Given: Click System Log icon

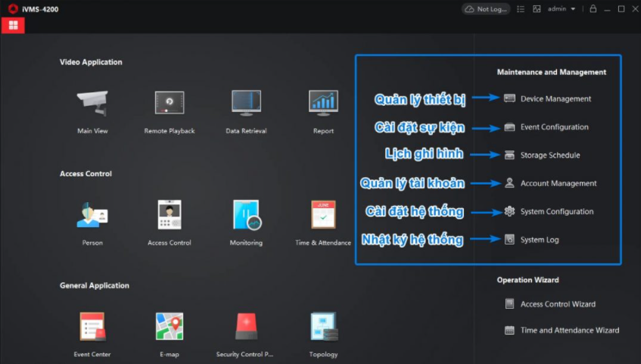Looking at the screenshot, I should pyautogui.click(x=509, y=239).
